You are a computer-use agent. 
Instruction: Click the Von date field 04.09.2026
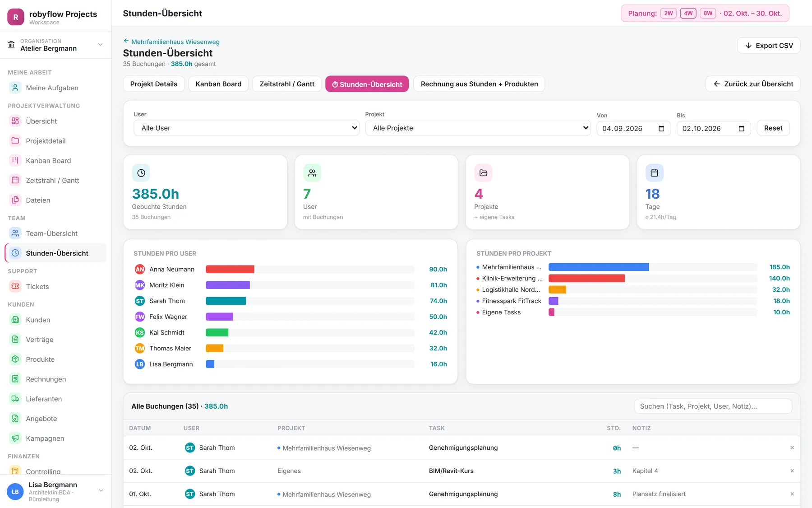click(633, 129)
